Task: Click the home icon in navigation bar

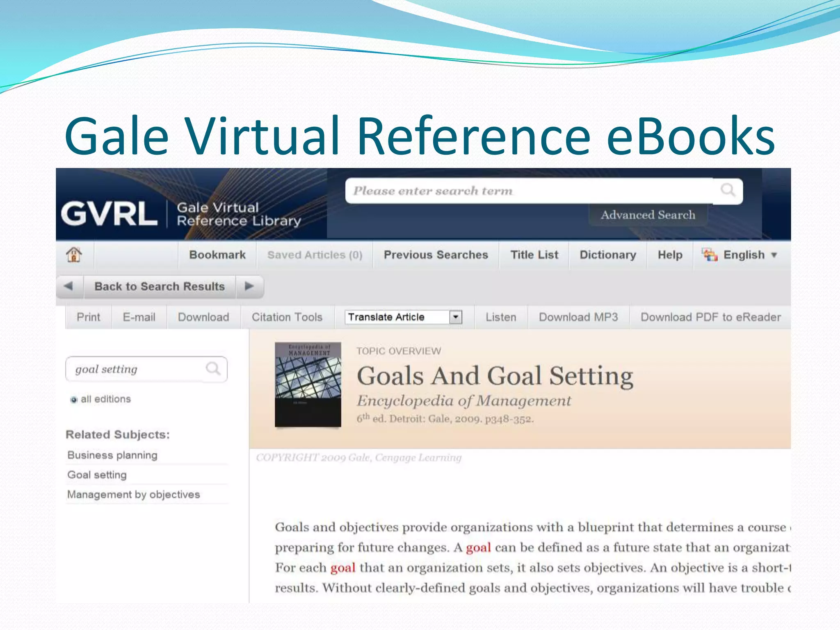Action: (x=74, y=255)
